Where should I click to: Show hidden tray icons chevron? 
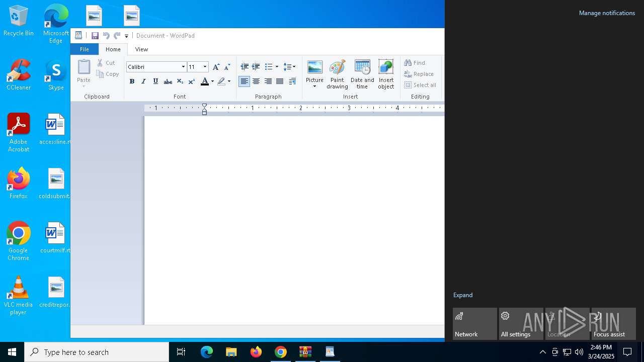542,352
